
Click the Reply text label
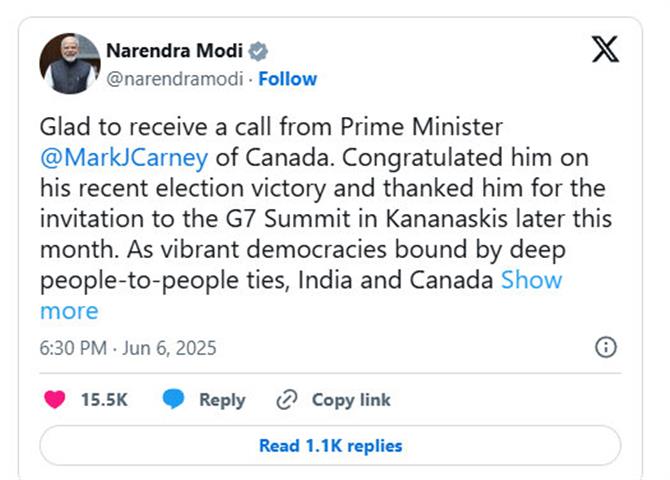(x=222, y=400)
